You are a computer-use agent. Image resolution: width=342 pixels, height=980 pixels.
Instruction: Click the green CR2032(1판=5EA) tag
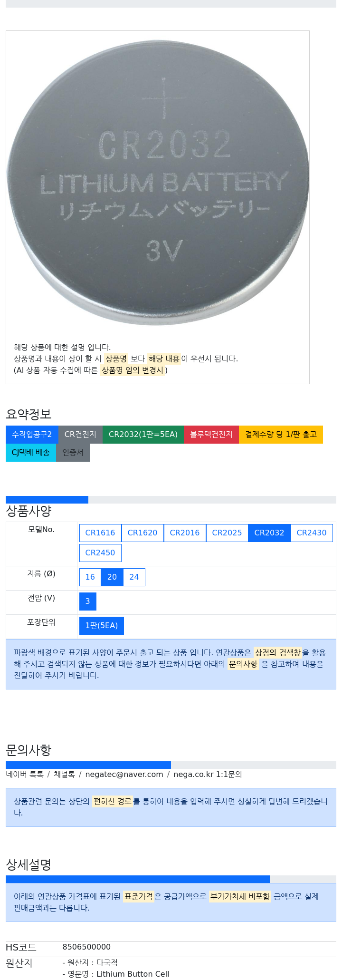tap(143, 435)
